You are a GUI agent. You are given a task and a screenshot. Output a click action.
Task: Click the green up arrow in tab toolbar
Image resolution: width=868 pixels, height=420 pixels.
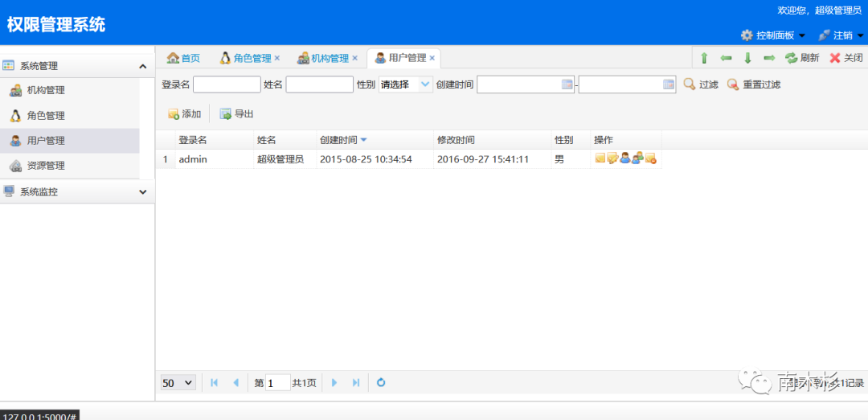(x=705, y=58)
